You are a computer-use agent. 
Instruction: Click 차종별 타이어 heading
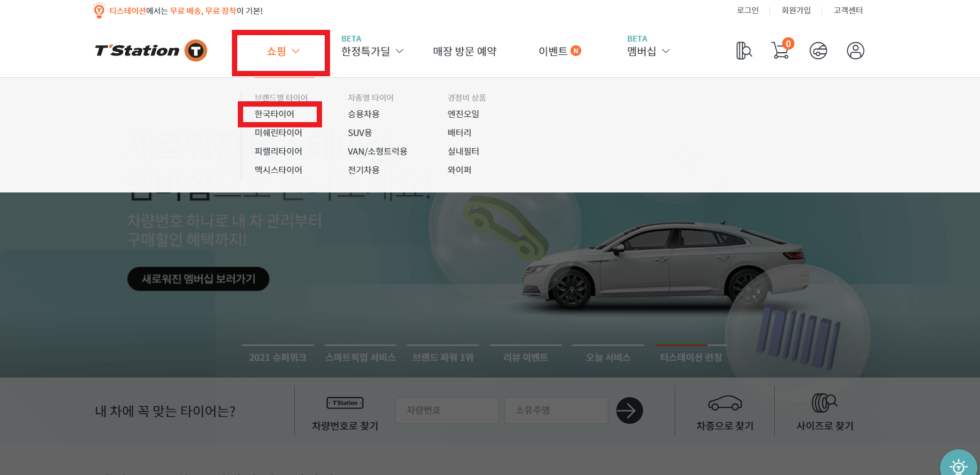pos(371,98)
